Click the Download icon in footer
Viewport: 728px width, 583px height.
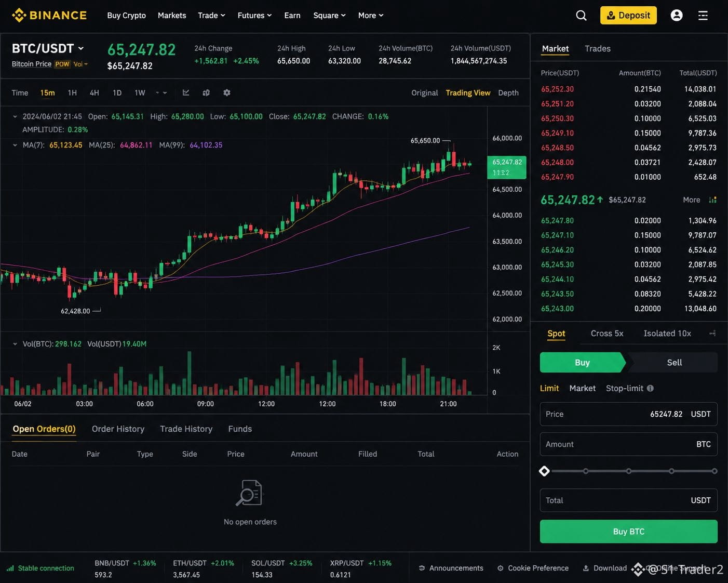[586, 568]
